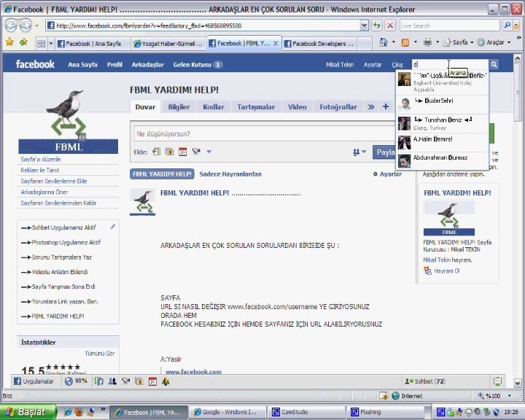Select Abdurrahman Durmaz search suggestion
This screenshot has height=420, width=525.
pos(443,160)
